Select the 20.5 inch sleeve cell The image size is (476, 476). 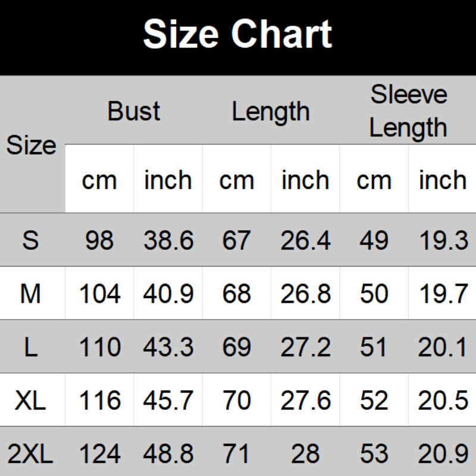coord(443,401)
